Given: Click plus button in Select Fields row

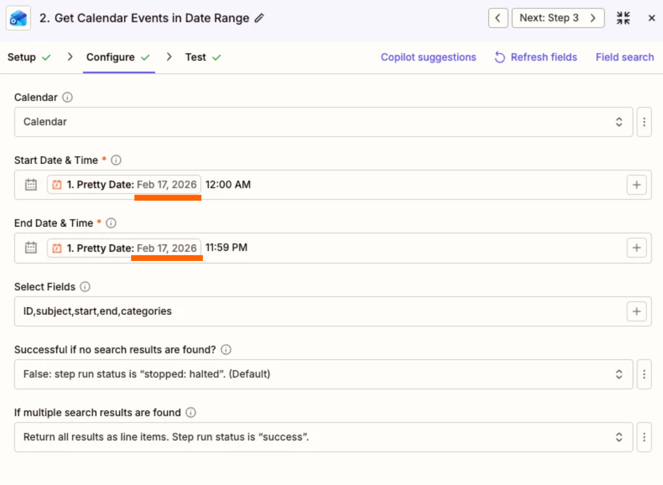Looking at the screenshot, I should coord(636,311).
